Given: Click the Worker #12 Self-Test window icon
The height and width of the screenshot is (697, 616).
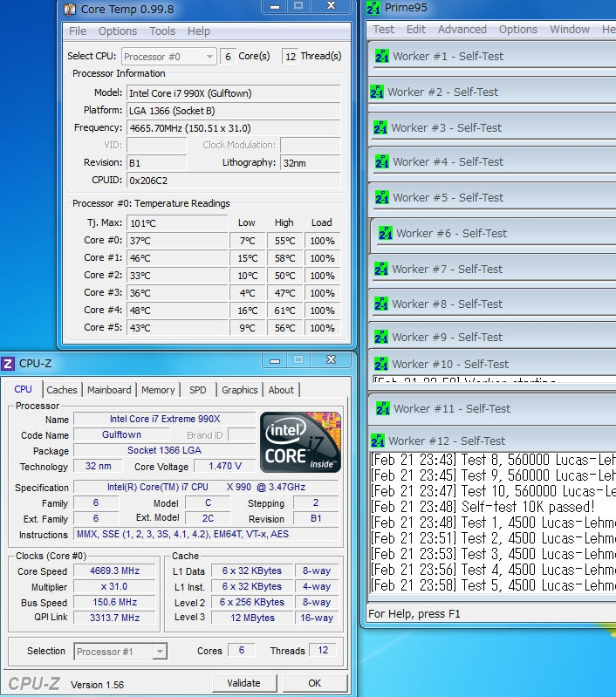Looking at the screenshot, I should pyautogui.click(x=377, y=441).
